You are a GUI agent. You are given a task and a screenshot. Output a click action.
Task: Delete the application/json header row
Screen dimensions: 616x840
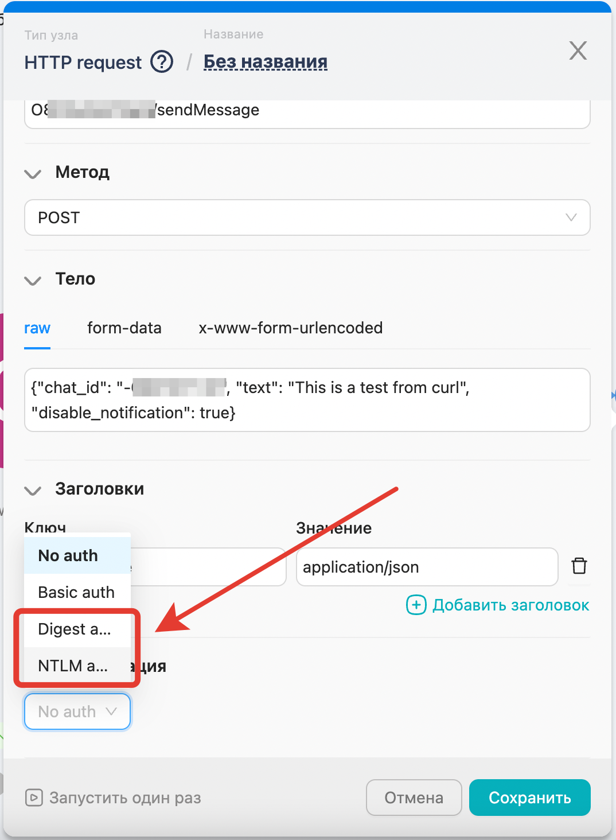pyautogui.click(x=579, y=566)
